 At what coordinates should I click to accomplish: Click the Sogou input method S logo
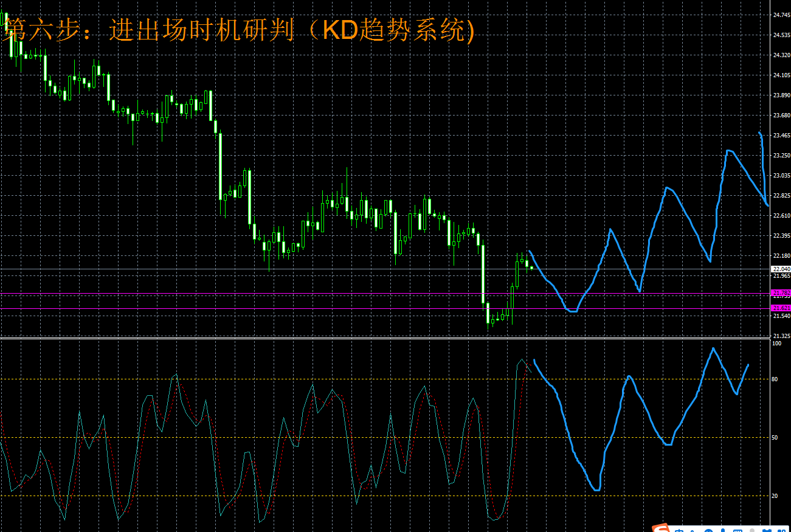(661, 528)
